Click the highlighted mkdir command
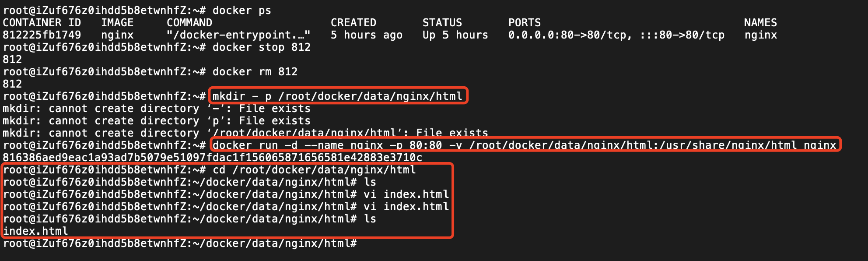The height and width of the screenshot is (261, 868). click(337, 96)
